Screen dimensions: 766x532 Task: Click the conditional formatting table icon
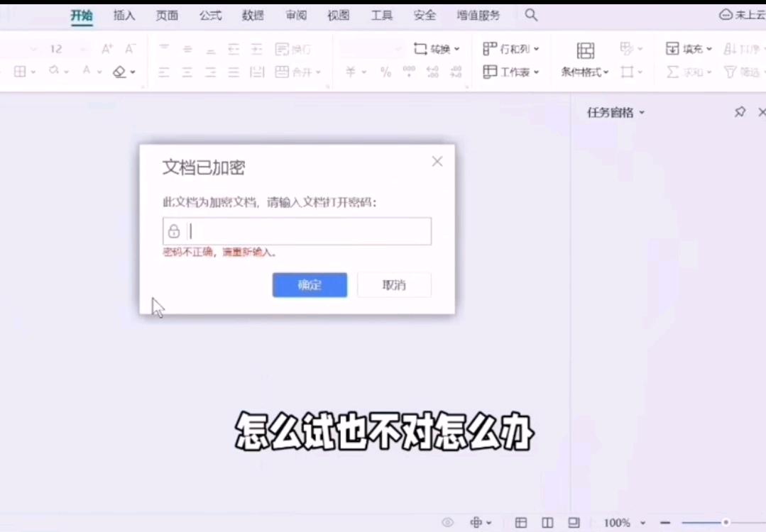click(585, 50)
